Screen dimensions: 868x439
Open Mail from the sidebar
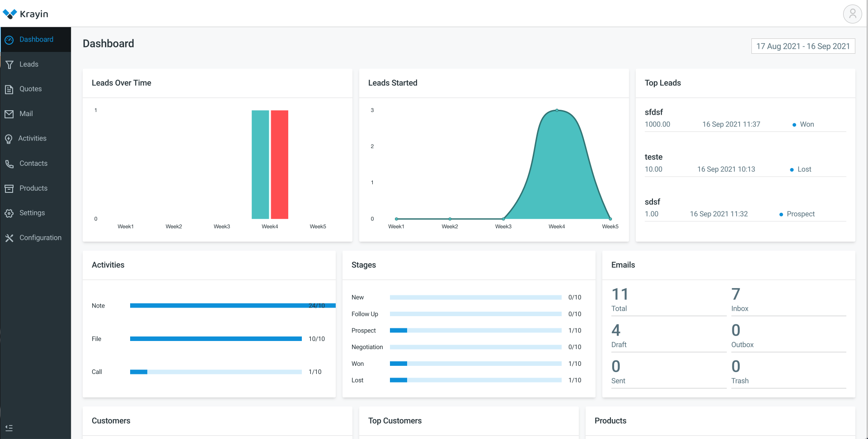(x=9, y=114)
